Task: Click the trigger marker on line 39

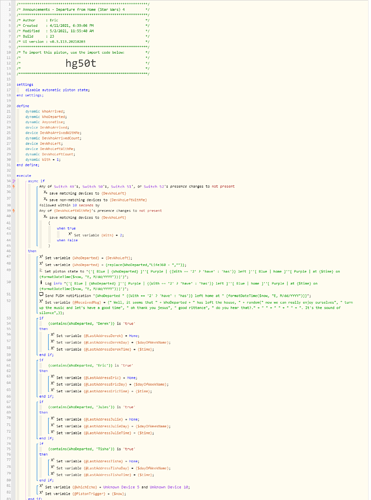Action: pos(14,211)
